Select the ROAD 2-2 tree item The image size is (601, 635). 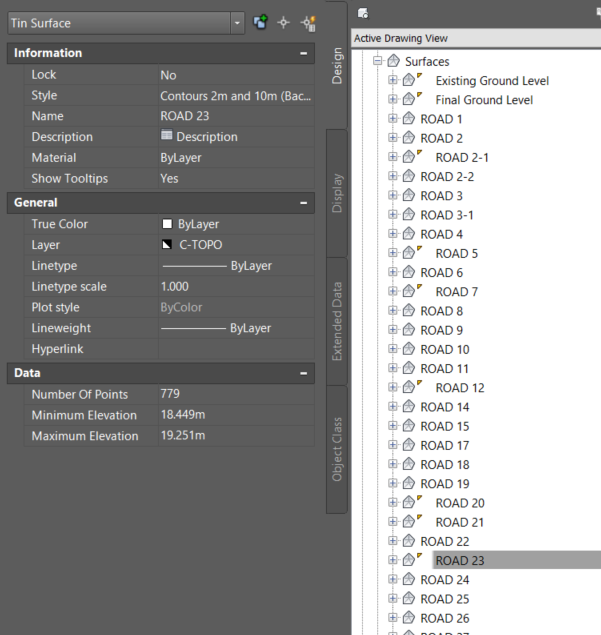coord(447,177)
